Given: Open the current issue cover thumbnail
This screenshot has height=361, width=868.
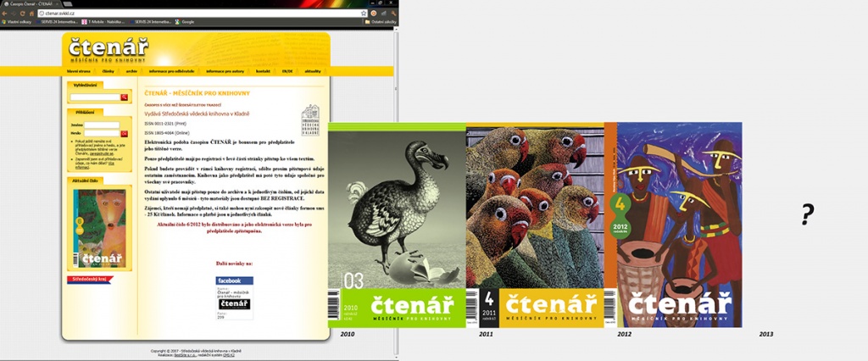Looking at the screenshot, I should (100, 228).
